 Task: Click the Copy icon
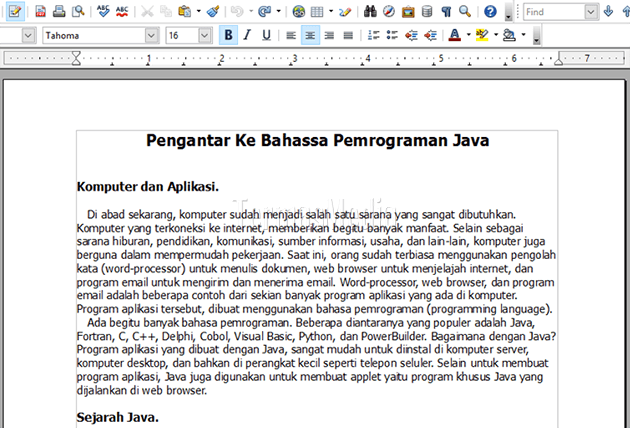coord(166,12)
